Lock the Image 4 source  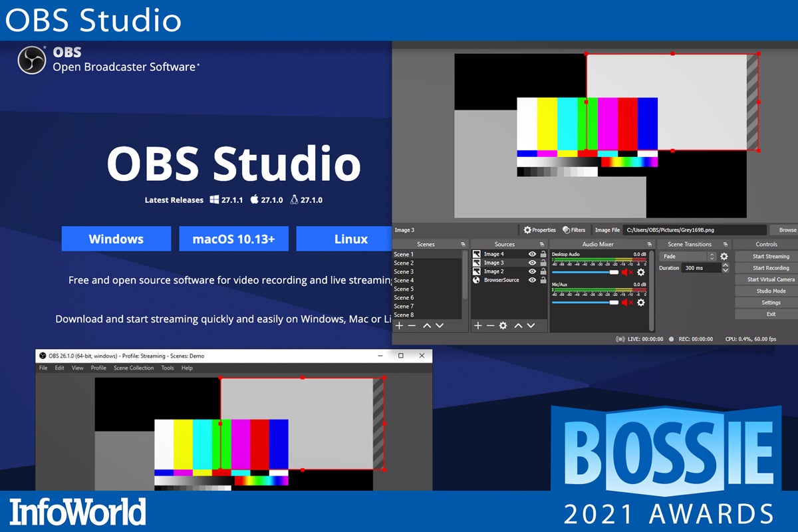point(543,254)
